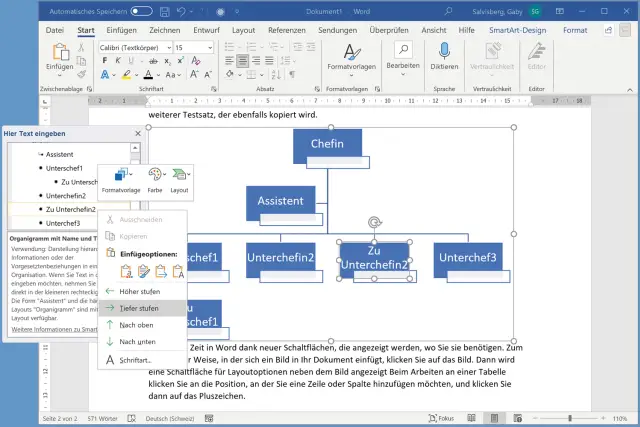
Task: Close the 'Hier Text eingeben' pane
Action: click(137, 132)
